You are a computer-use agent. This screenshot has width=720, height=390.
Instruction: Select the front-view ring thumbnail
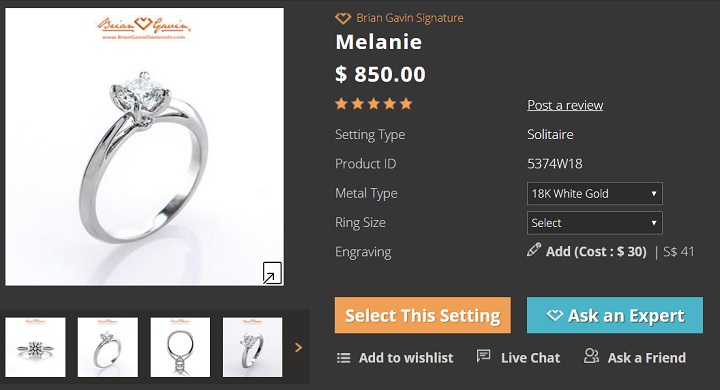click(35, 347)
